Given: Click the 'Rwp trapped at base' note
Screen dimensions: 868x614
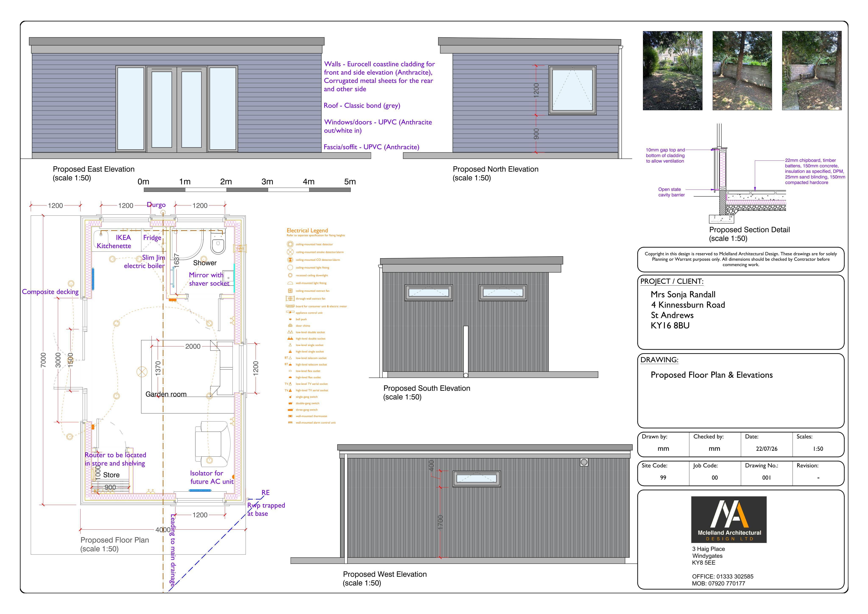Looking at the screenshot, I should click(266, 510).
